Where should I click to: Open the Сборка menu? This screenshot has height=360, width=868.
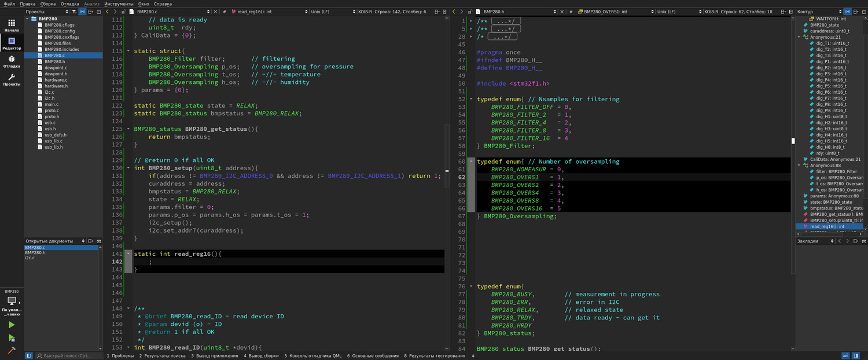(48, 3)
